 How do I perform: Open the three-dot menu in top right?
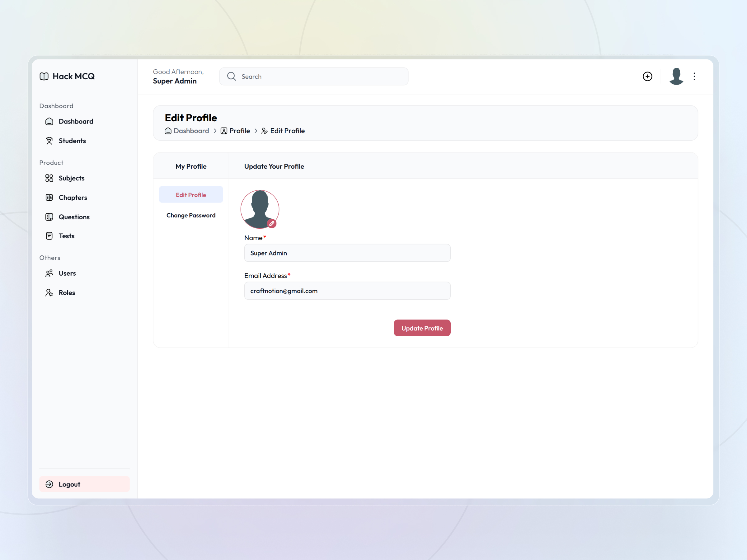click(x=694, y=76)
